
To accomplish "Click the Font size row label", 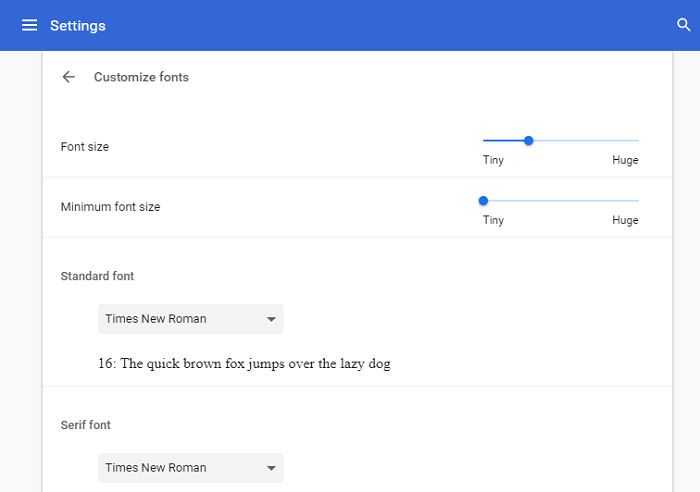I will click(85, 147).
